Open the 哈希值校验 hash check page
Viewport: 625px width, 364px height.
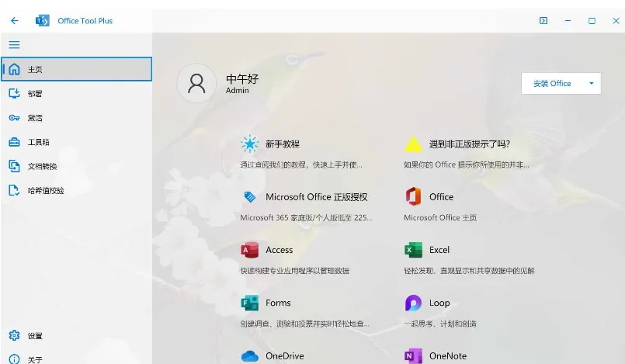[77, 191]
